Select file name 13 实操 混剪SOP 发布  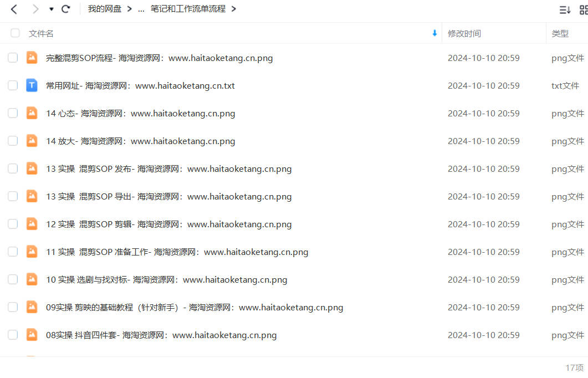pyautogui.click(x=168, y=169)
